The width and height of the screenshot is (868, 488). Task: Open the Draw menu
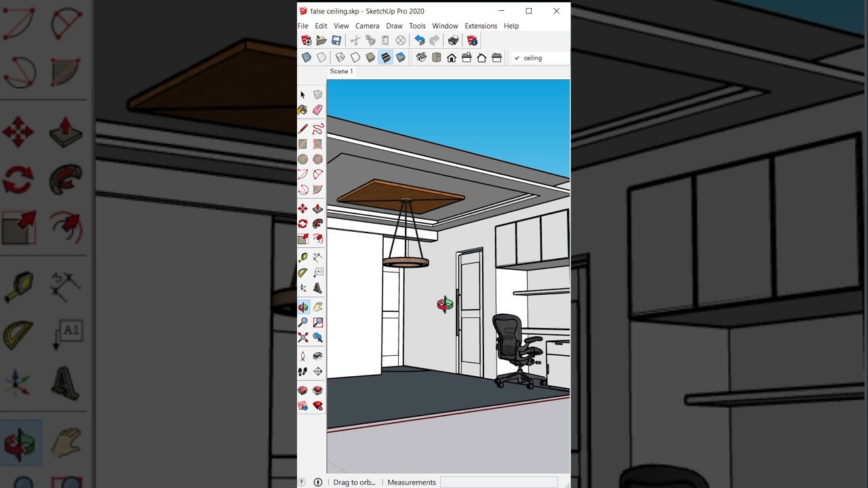(x=394, y=26)
